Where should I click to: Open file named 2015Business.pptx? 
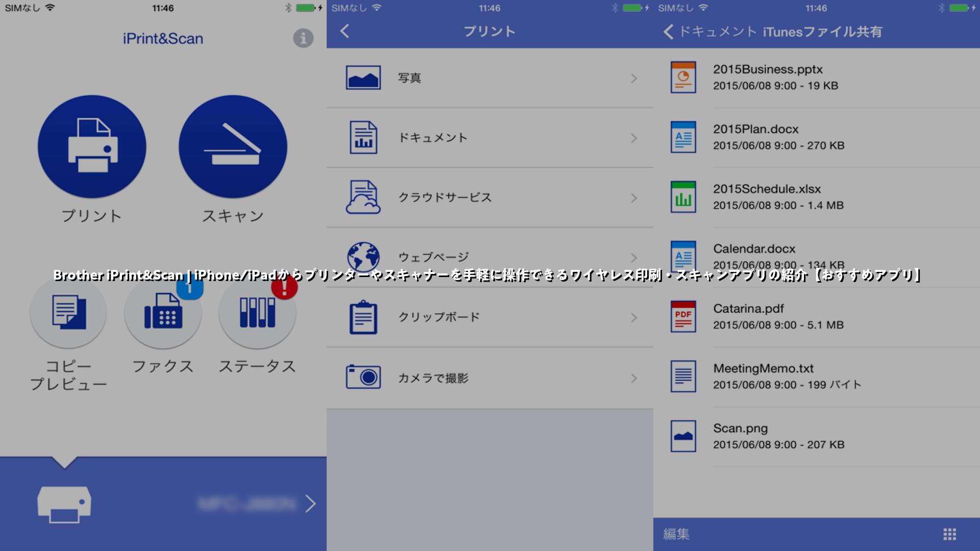(x=768, y=69)
